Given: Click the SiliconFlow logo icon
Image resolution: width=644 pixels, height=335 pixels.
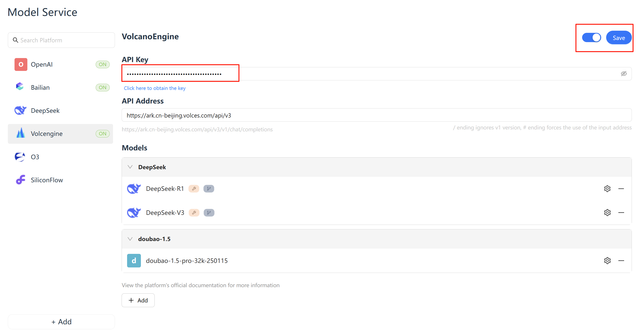Looking at the screenshot, I should click(x=21, y=179).
